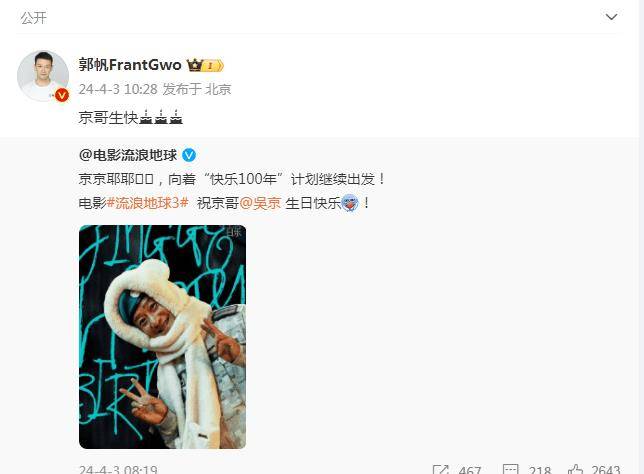Expand the chevron menu at top right
This screenshot has width=644, height=474.
coord(611,17)
